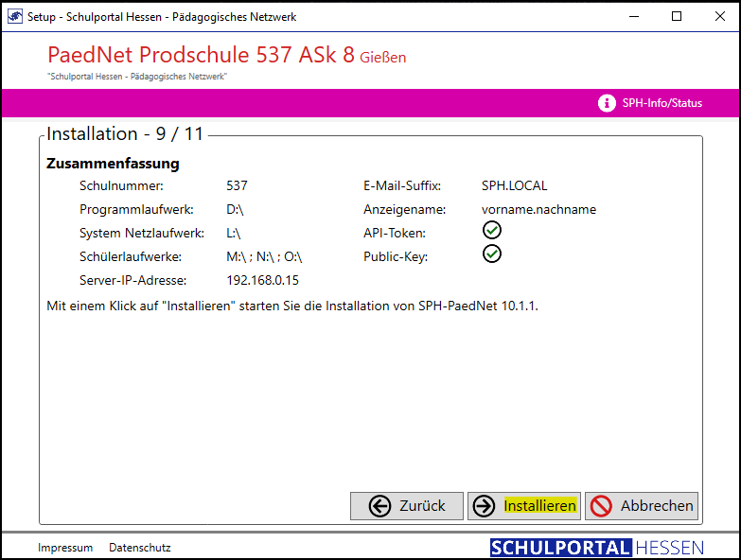741x560 pixels.
Task: Click the API-Token label
Action: 394,234
